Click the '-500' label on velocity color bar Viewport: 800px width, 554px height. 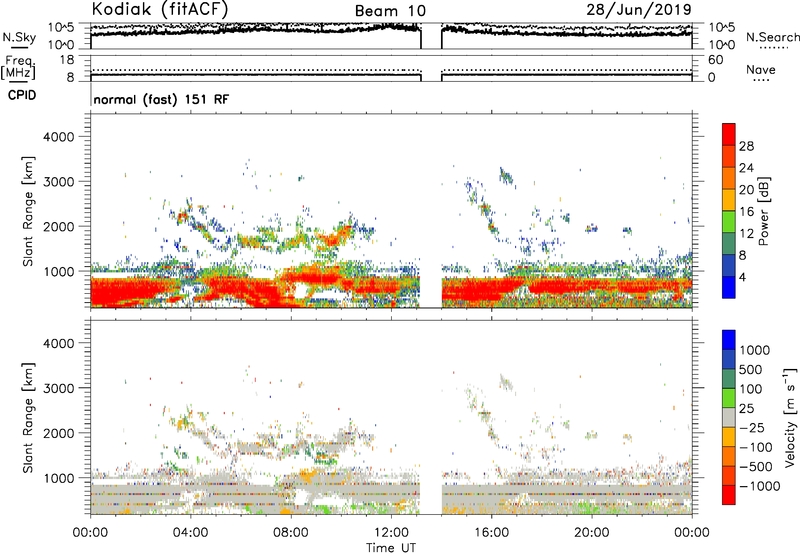(x=756, y=466)
